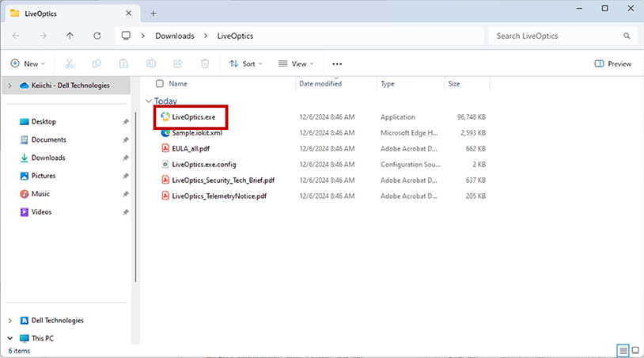The image size is (644, 358).
Task: Click Downloads in the address breadcrumb
Action: [x=176, y=36]
